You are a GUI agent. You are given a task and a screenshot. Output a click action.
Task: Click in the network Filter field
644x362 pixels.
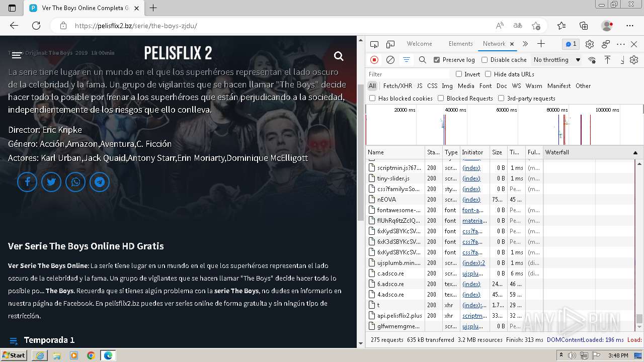pos(408,74)
